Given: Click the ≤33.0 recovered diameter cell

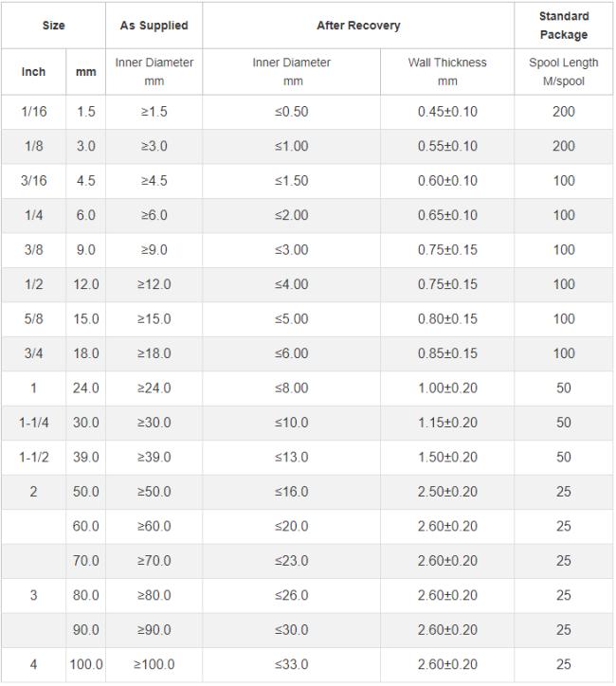Looking at the screenshot, I should pos(291,664).
